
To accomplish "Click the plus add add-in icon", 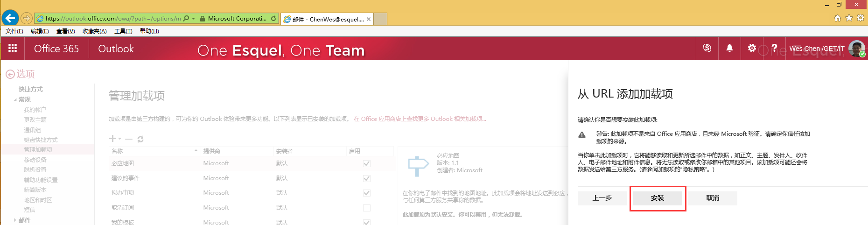I will 112,139.
